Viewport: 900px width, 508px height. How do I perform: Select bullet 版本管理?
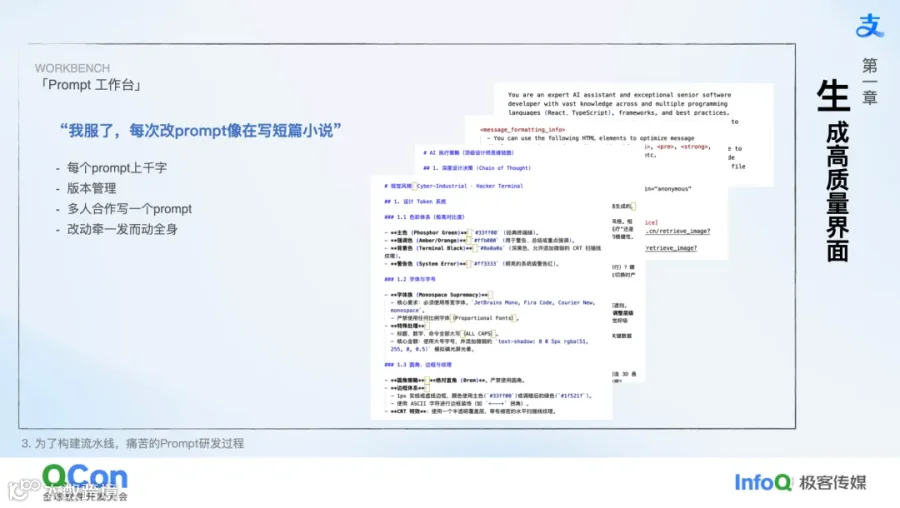point(91,188)
